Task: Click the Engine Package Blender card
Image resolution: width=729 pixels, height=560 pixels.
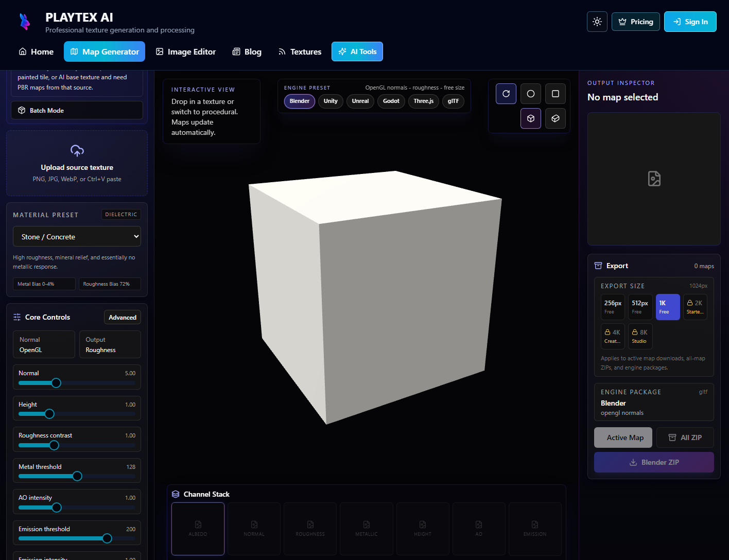Action: click(x=654, y=402)
